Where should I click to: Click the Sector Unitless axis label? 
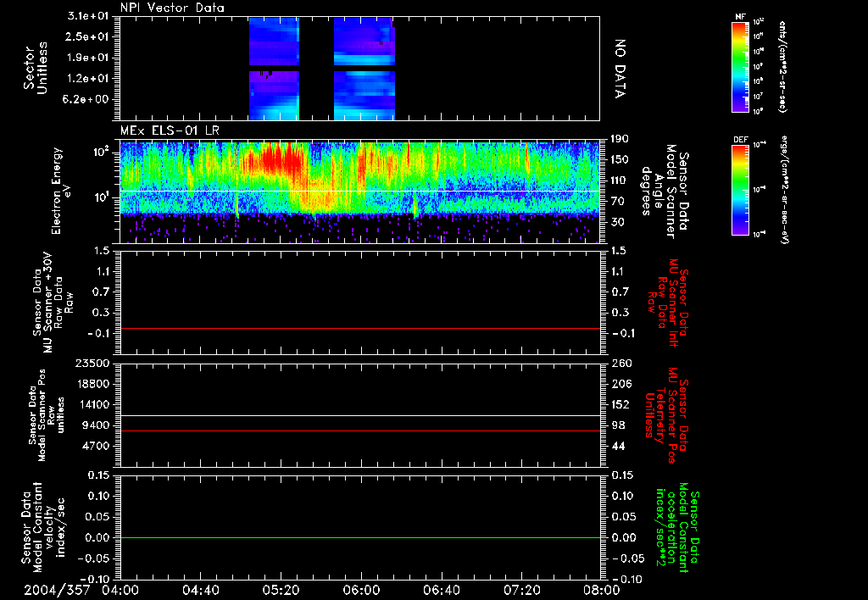(x=34, y=68)
